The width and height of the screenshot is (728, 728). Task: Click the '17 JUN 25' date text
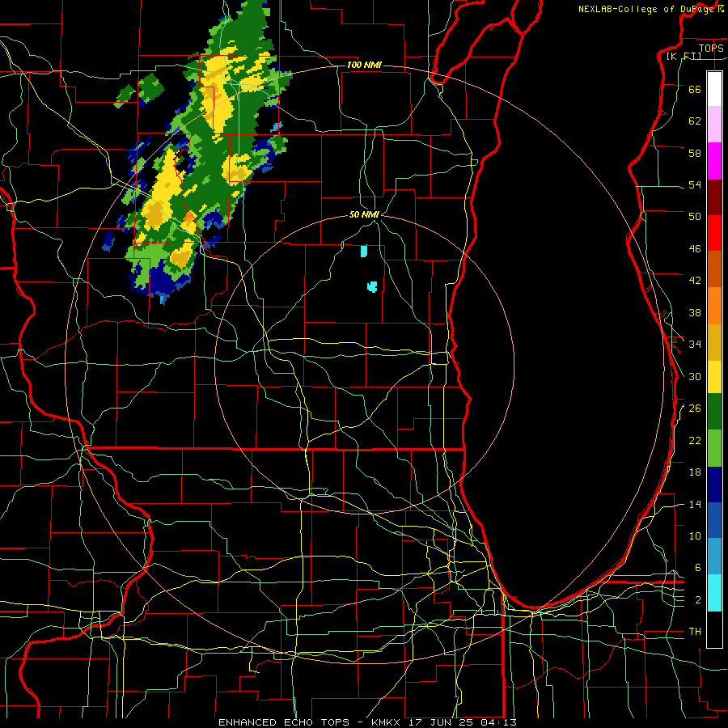[x=443, y=722]
